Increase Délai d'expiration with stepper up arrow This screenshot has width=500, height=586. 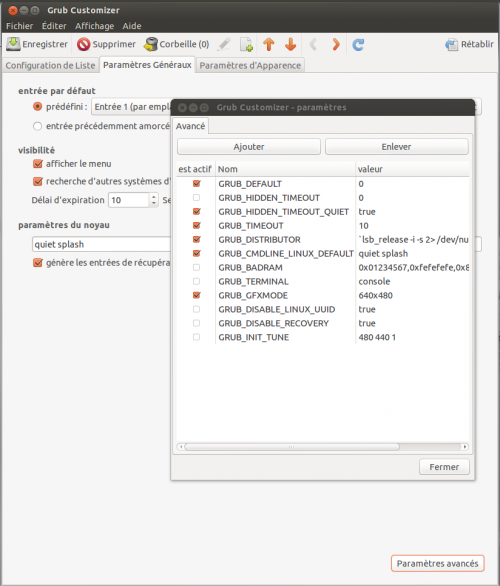click(154, 197)
